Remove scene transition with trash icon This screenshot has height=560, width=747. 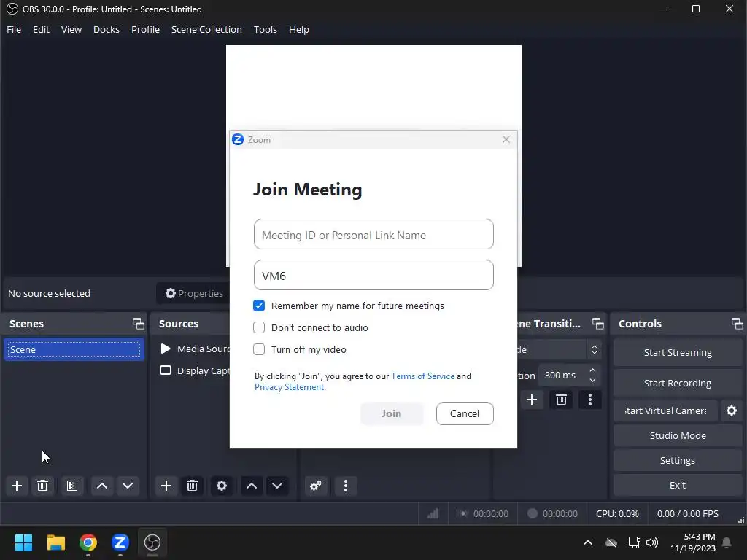(x=561, y=400)
